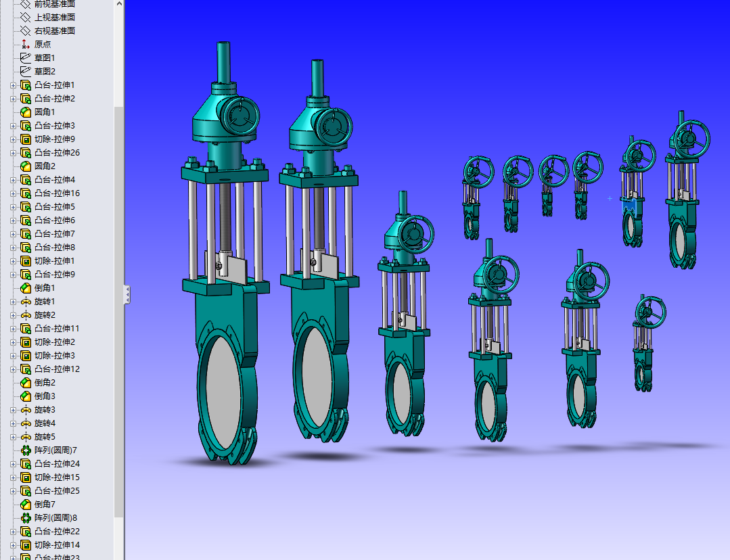Click the 原点 origin icon
This screenshot has width=730, height=560.
coord(26,44)
